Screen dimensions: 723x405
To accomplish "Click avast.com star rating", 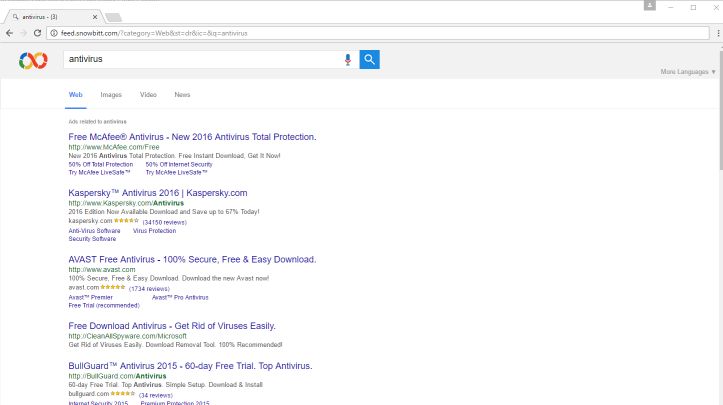I will pyautogui.click(x=113, y=287).
